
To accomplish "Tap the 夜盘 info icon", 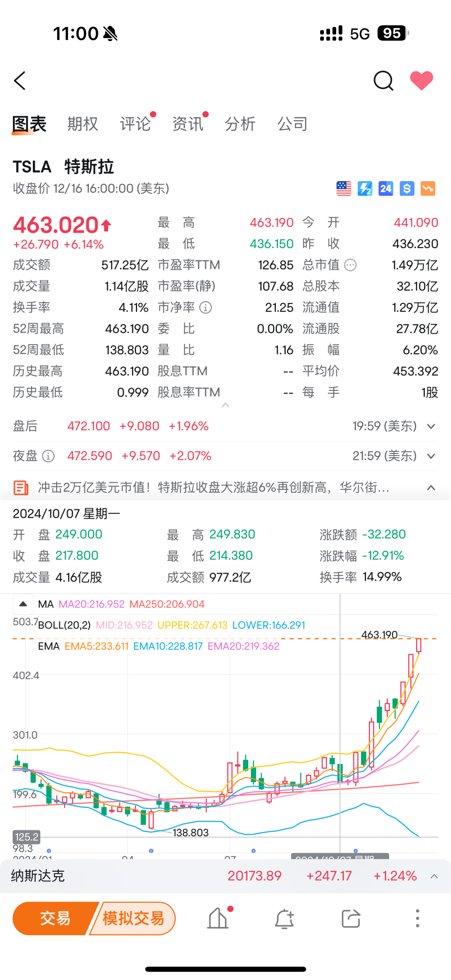I will [x=48, y=456].
